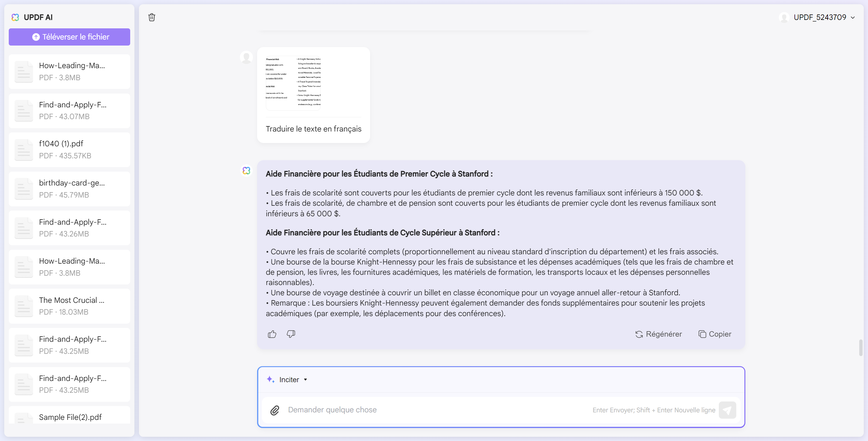Open the Find-and-Apply-F... 43.07MB file
Image resolution: width=868 pixels, height=441 pixels.
point(69,111)
